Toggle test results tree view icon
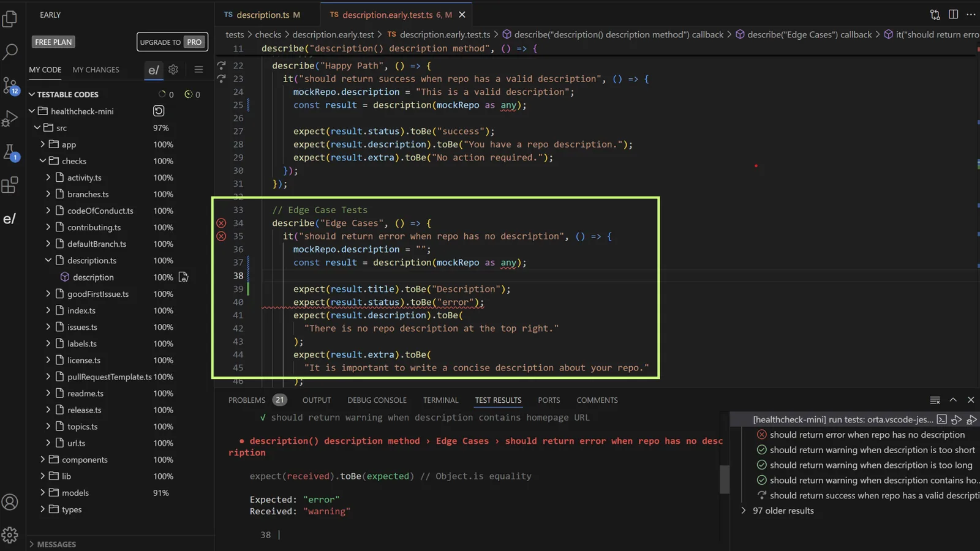The image size is (980, 551). pyautogui.click(x=935, y=400)
